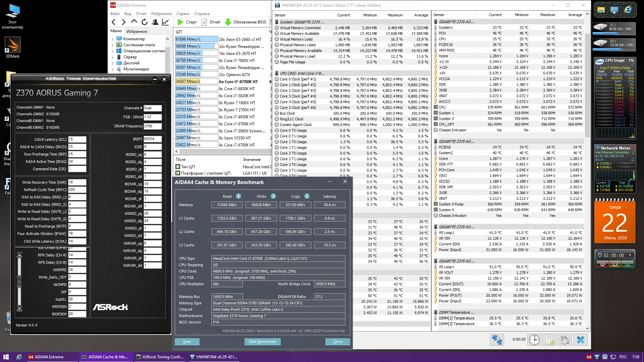Expand the Компьютер tree node
644x362 pixels.
pyautogui.click(x=113, y=39)
